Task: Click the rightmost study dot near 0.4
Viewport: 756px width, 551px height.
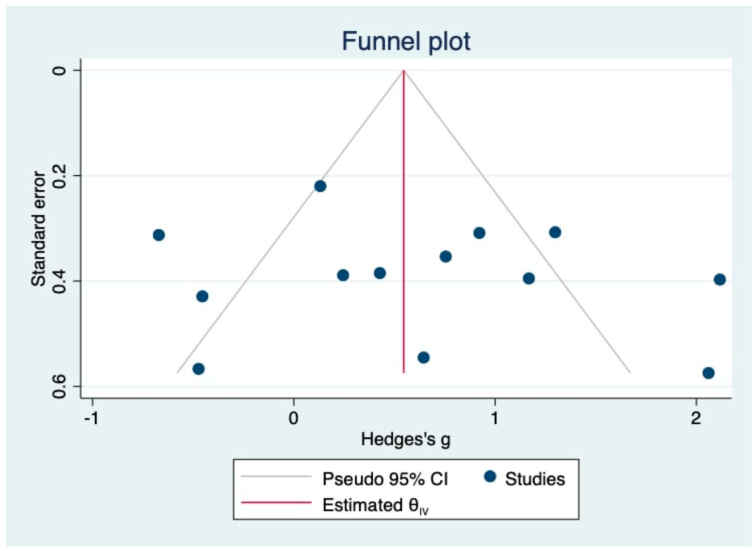Action: pyautogui.click(x=720, y=280)
